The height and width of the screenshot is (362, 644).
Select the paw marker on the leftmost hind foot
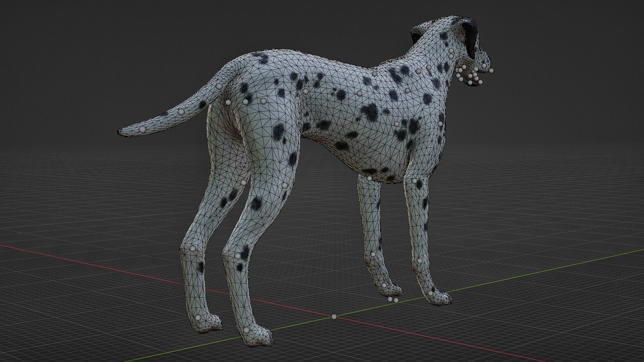[198, 317]
